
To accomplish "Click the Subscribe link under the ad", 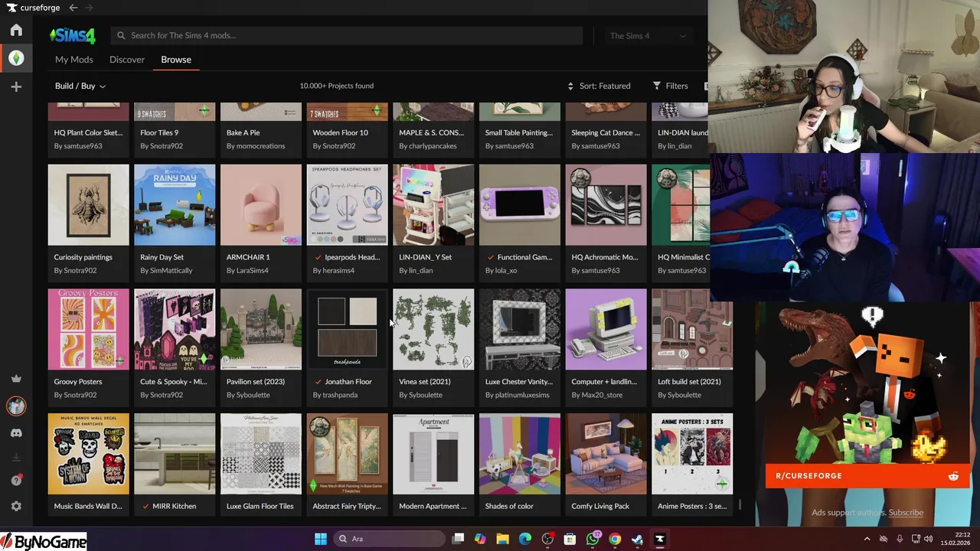I will pyautogui.click(x=906, y=513).
